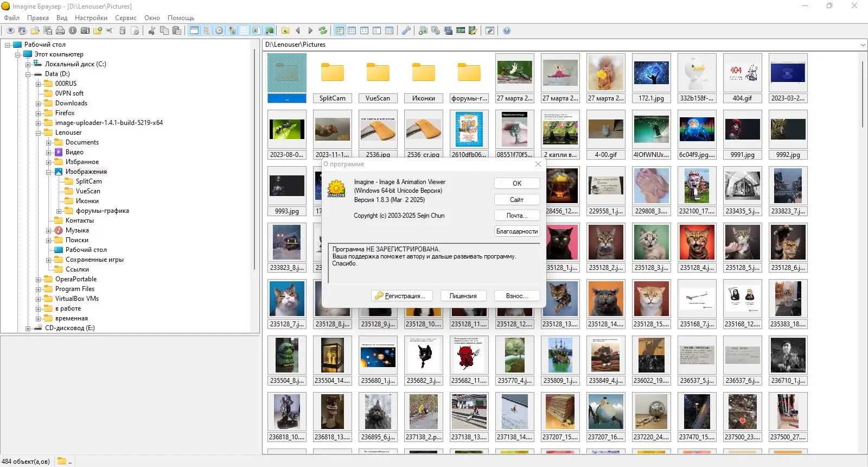Click the full-screen view monitor icon
The image size is (868, 467).
click(23, 31)
